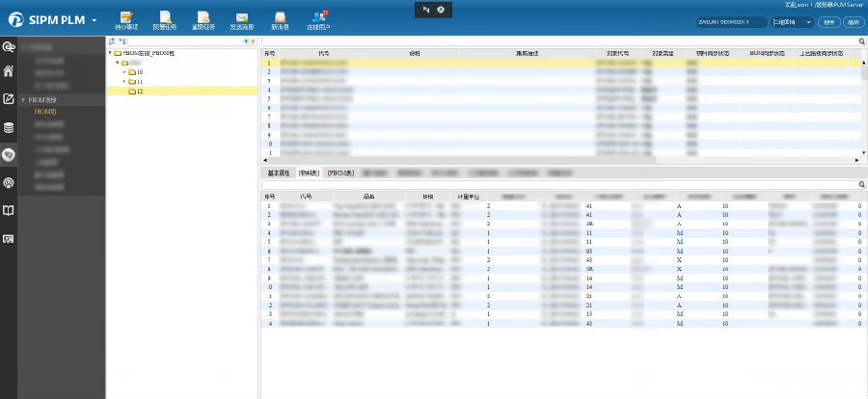Open the search type dropdown in header
This screenshot has height=399, width=868.
tap(793, 22)
